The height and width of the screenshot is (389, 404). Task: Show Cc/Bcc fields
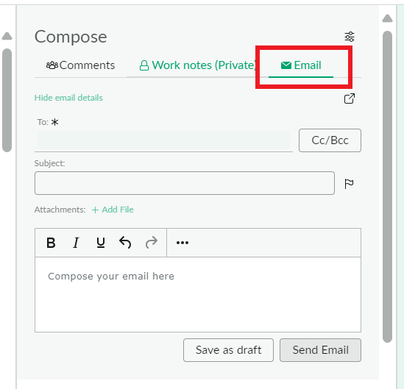[x=330, y=140]
